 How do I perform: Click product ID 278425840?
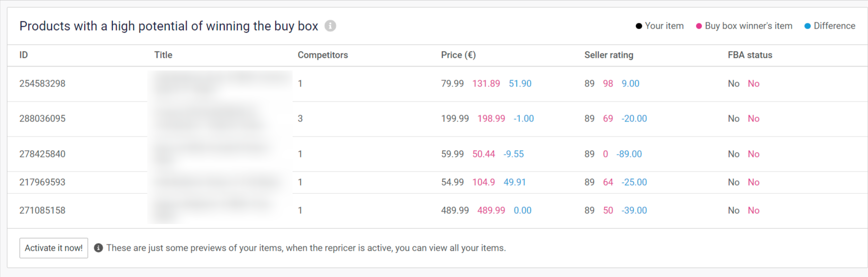(x=42, y=154)
